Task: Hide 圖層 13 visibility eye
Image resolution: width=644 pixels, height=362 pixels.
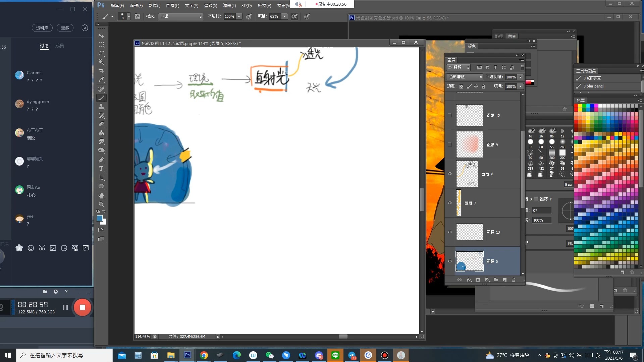Action: click(450, 232)
